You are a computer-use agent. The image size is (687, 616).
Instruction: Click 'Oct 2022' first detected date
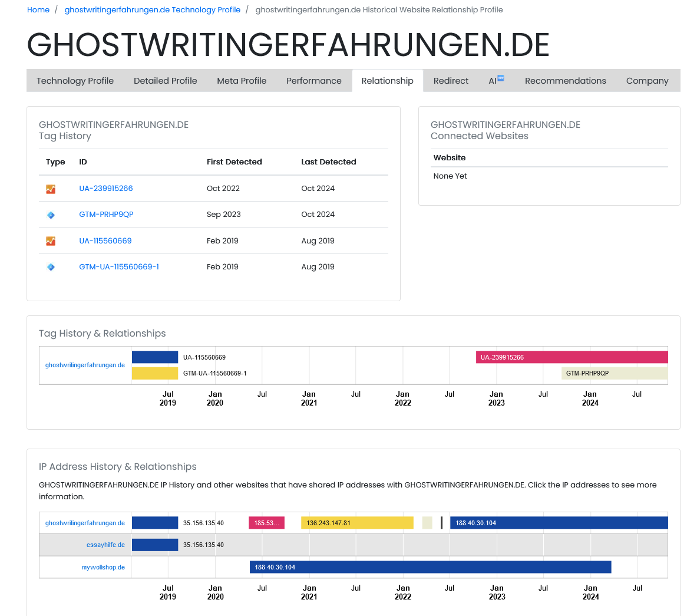[x=223, y=189]
